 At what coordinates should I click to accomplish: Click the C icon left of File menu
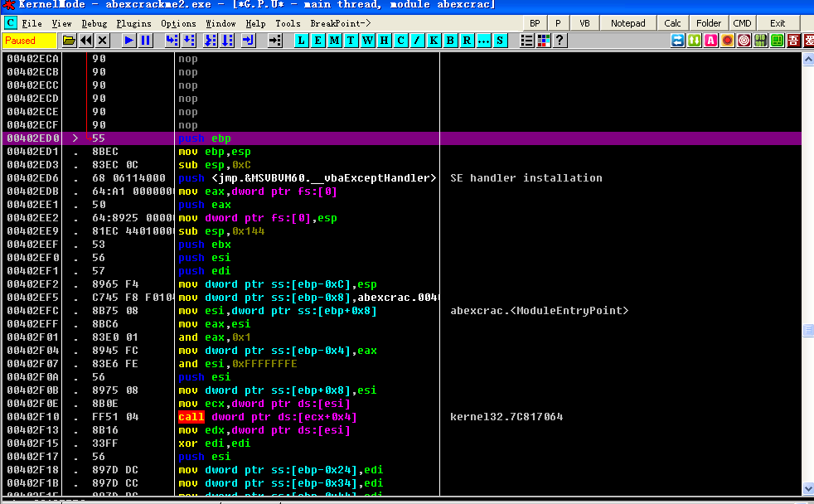click(x=11, y=23)
